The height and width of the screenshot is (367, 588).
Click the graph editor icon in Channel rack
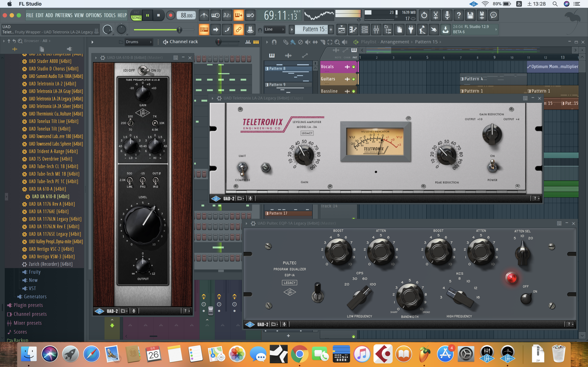pyautogui.click(x=248, y=42)
